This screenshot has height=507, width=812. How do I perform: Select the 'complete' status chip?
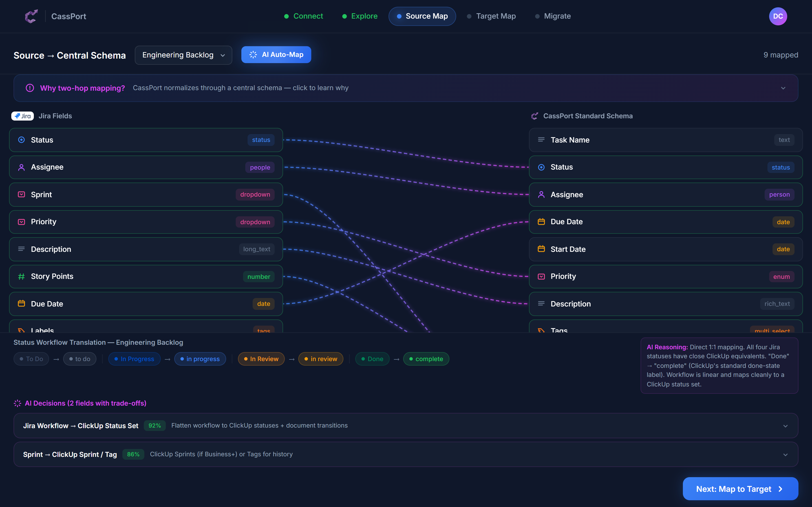tap(426, 359)
